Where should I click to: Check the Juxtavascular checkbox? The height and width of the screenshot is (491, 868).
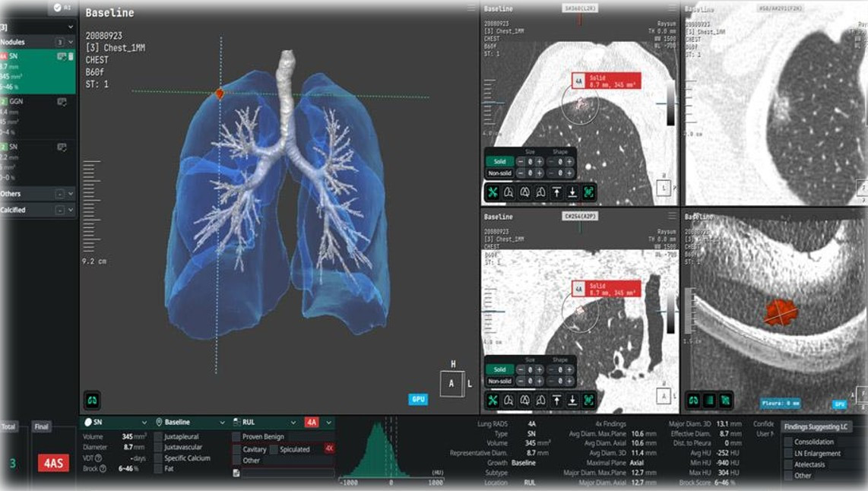pyautogui.click(x=158, y=447)
